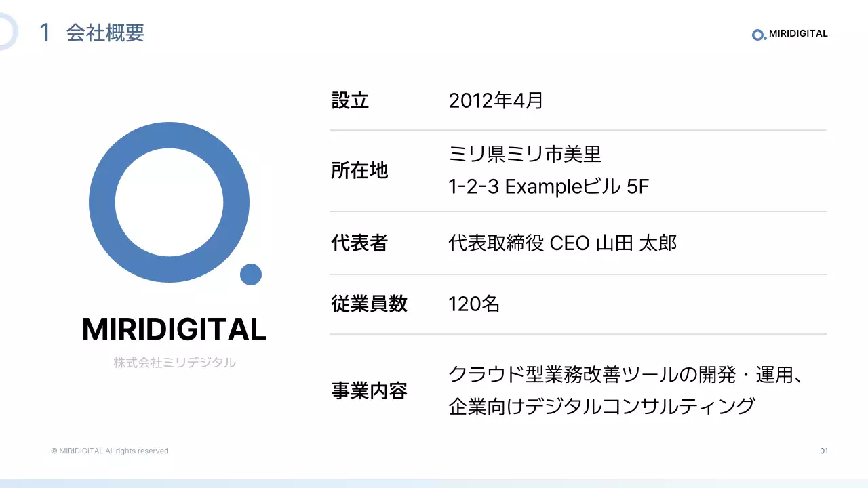Select the 事業内容 row label
The height and width of the screenshot is (488, 868).
pos(369,390)
